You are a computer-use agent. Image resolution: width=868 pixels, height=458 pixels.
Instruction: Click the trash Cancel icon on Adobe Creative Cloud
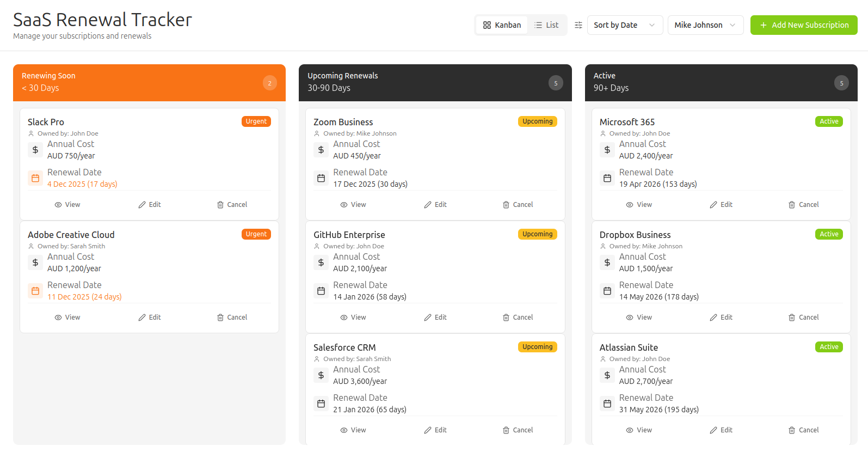(x=220, y=317)
